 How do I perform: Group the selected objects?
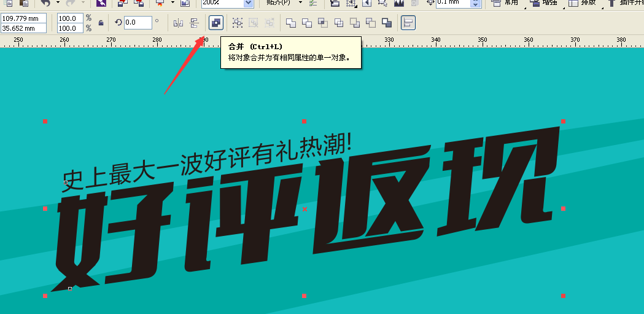tap(238, 23)
